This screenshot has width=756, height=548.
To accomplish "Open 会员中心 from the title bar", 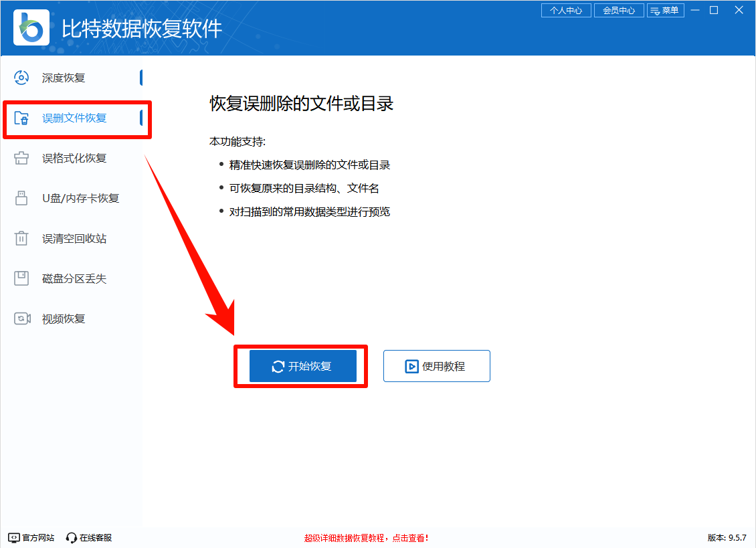I will 618,10.
